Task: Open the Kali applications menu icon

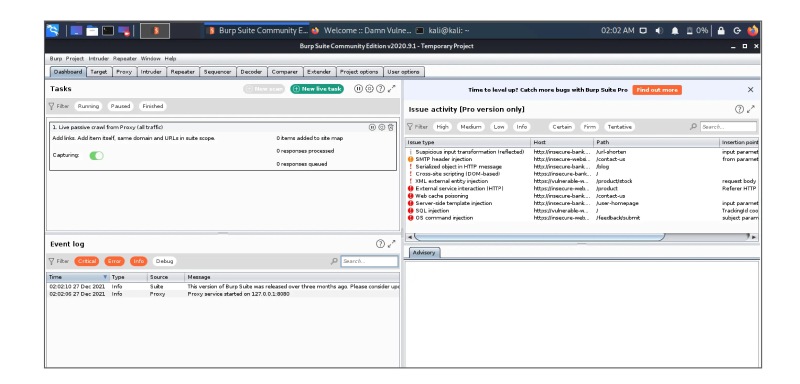Action: [53, 31]
